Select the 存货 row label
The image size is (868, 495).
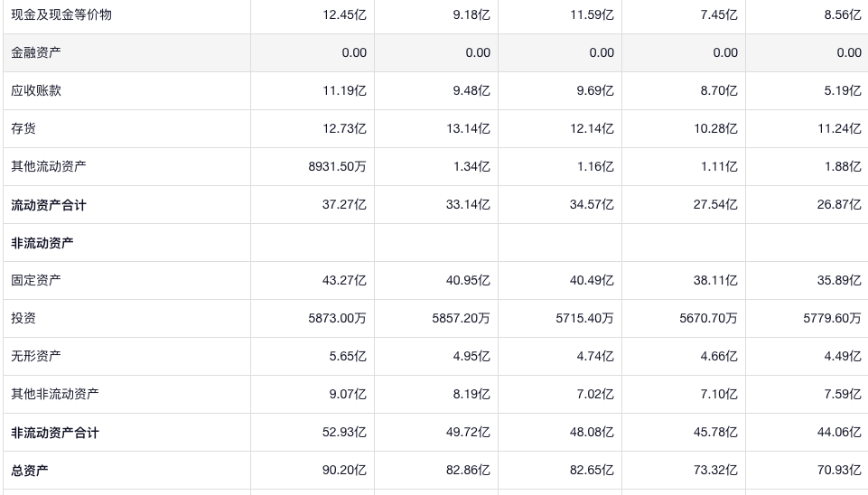(x=23, y=128)
